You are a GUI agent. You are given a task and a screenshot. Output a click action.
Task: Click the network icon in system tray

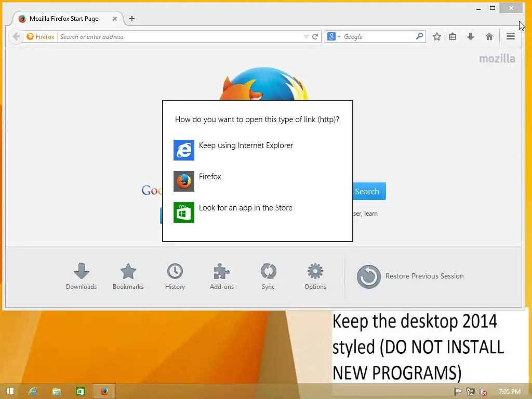(x=471, y=392)
